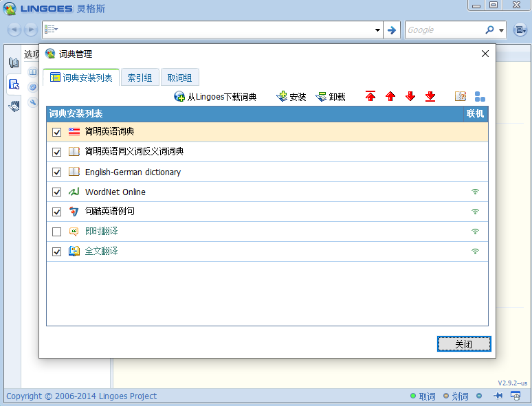Click the 卸载 uninstall button
This screenshot has height=406, width=532.
331,97
